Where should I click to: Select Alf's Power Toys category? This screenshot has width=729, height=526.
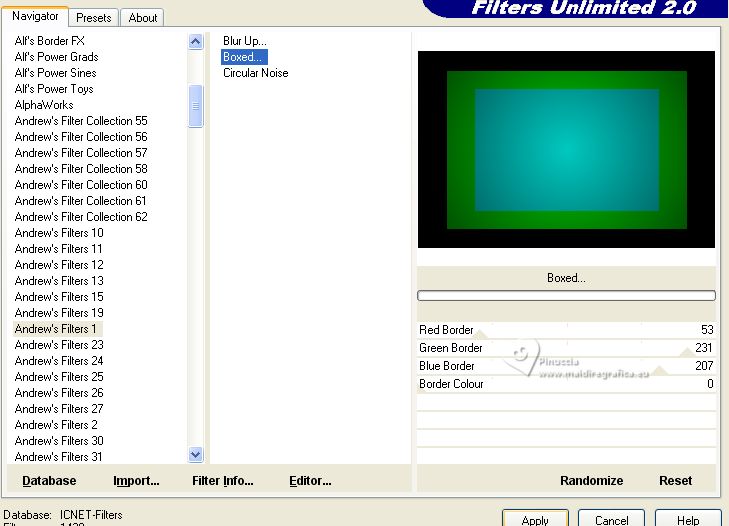point(54,89)
